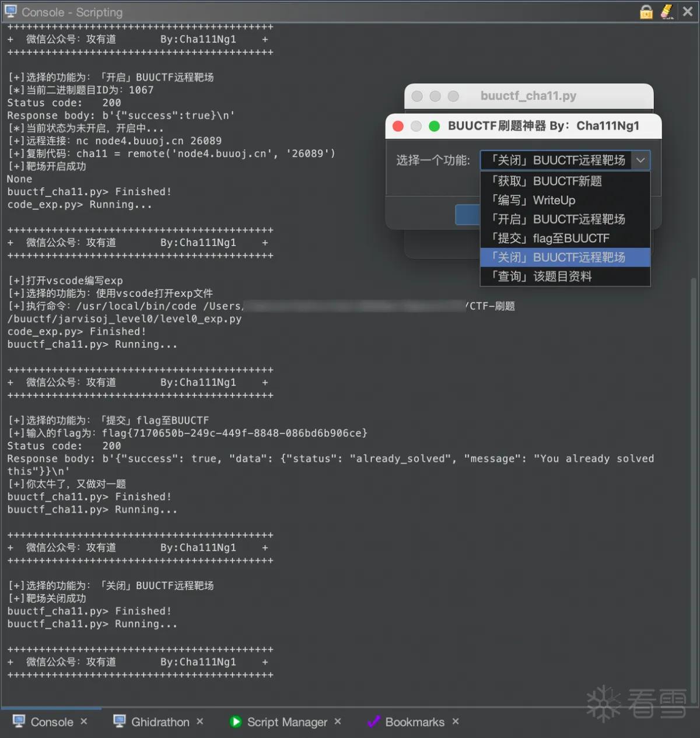Close the Bookmarks tab

pos(456,722)
